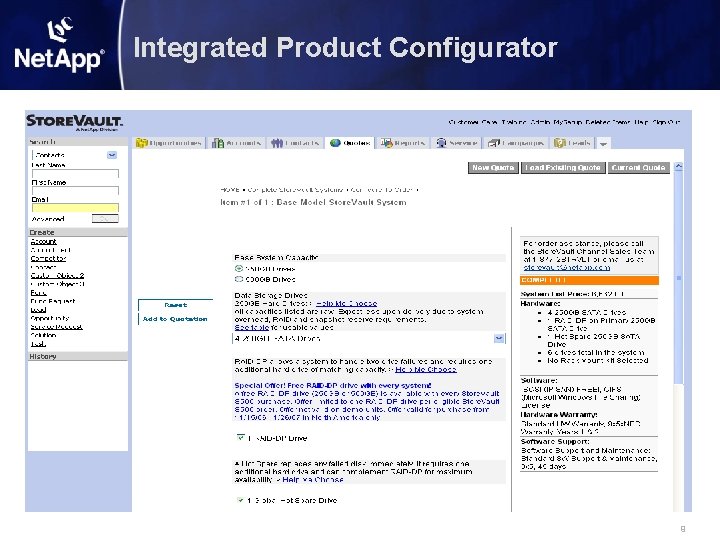Switch to the Reports tab
Viewport: 720px width, 540px height.
(402, 143)
